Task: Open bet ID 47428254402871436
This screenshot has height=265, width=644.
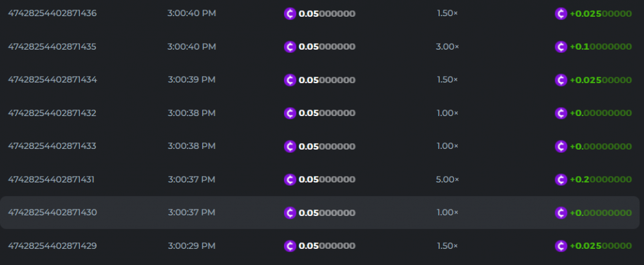Action: tap(52, 13)
